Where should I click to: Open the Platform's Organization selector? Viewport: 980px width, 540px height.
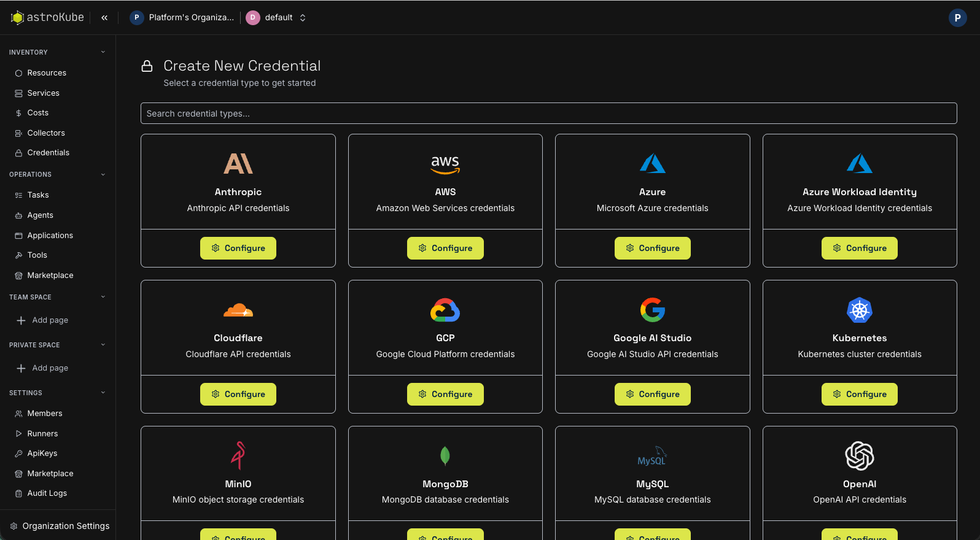pyautogui.click(x=182, y=18)
